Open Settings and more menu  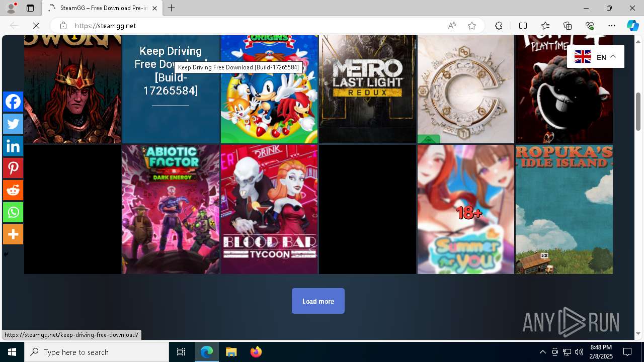click(612, 26)
